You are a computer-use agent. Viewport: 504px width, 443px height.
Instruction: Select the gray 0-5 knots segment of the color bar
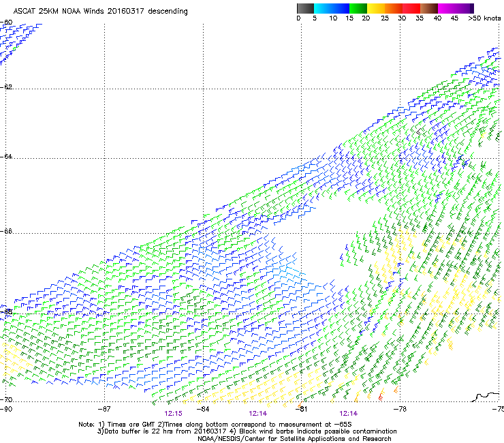[x=305, y=8]
